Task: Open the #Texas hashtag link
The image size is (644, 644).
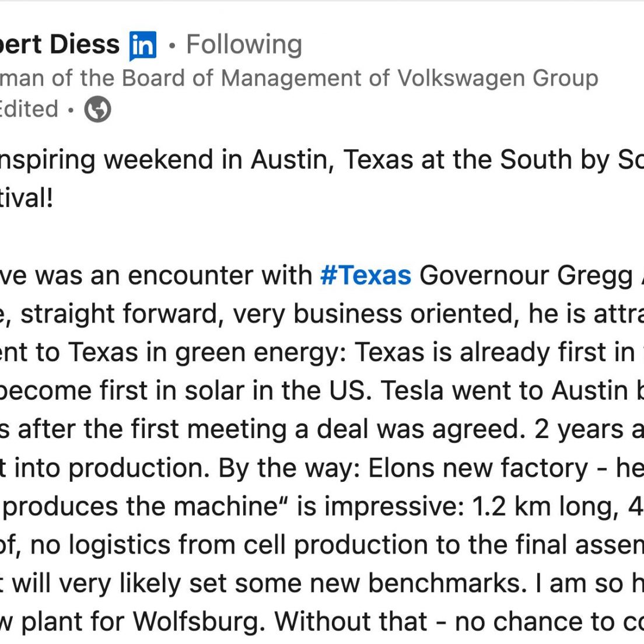Action: pos(366,275)
